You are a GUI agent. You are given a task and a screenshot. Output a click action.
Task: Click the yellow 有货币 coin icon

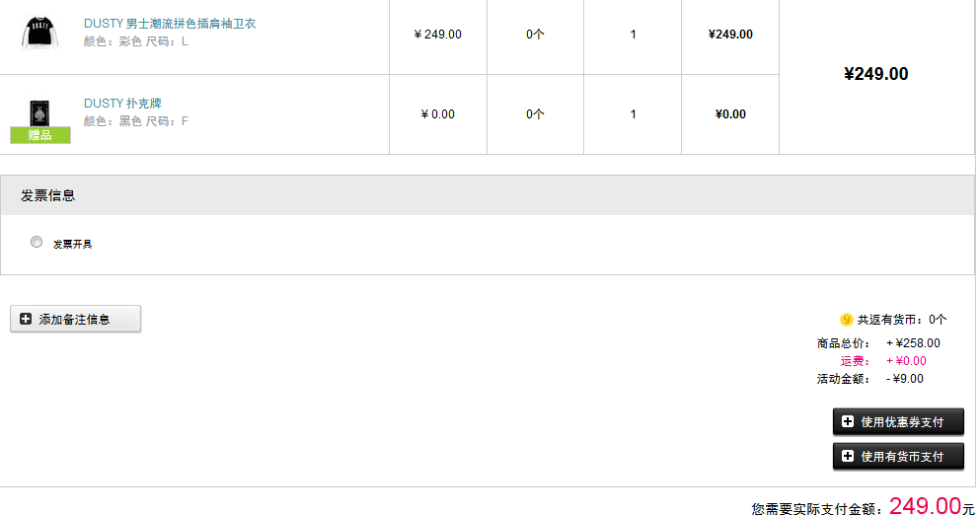(846, 320)
